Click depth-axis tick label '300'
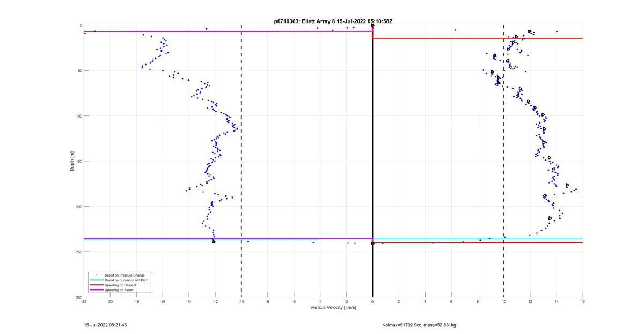Viewport: 644px width, 334px height. tap(79, 297)
